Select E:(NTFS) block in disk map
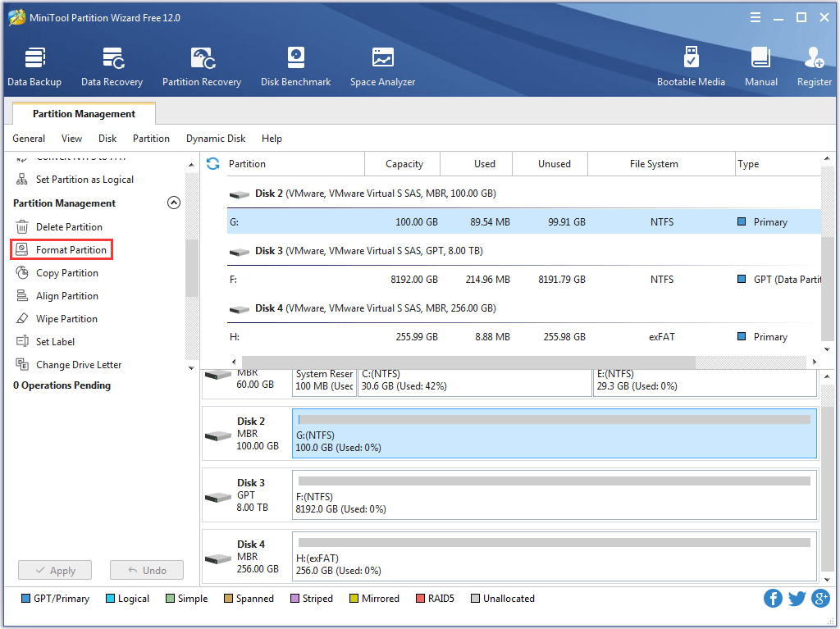Viewport: 840px width, 629px height. [705, 382]
